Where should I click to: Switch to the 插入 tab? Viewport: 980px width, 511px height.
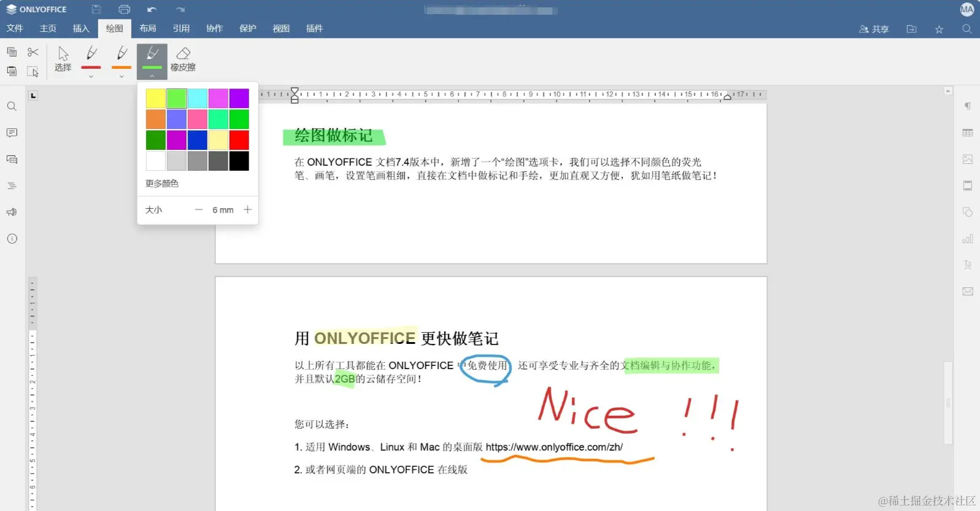(81, 28)
